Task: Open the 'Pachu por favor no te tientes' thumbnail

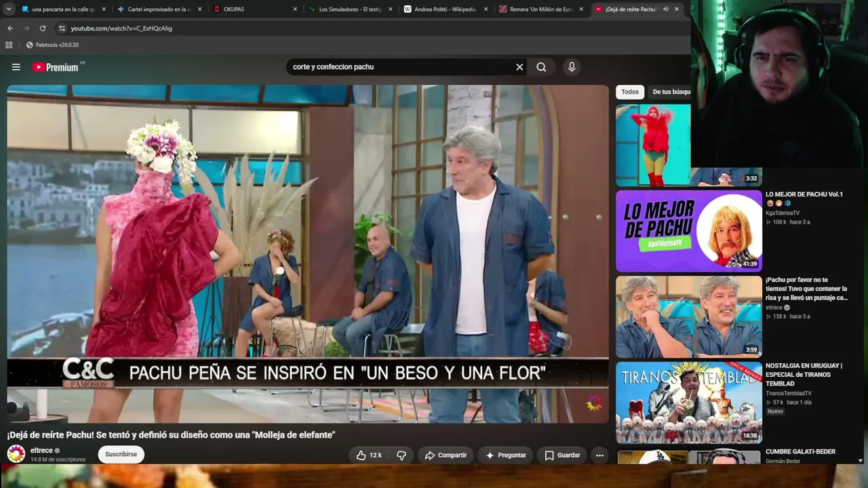Action: 689,317
